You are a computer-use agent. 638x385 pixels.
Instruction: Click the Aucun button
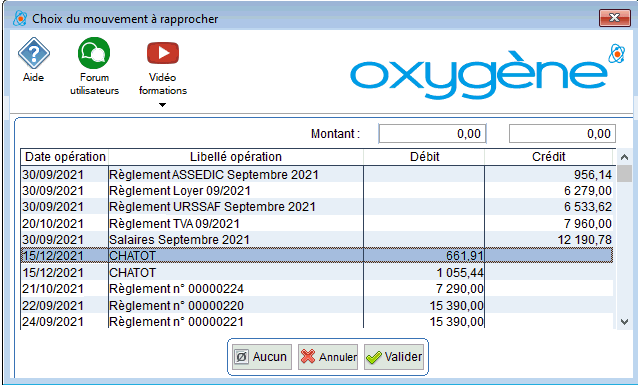(262, 357)
